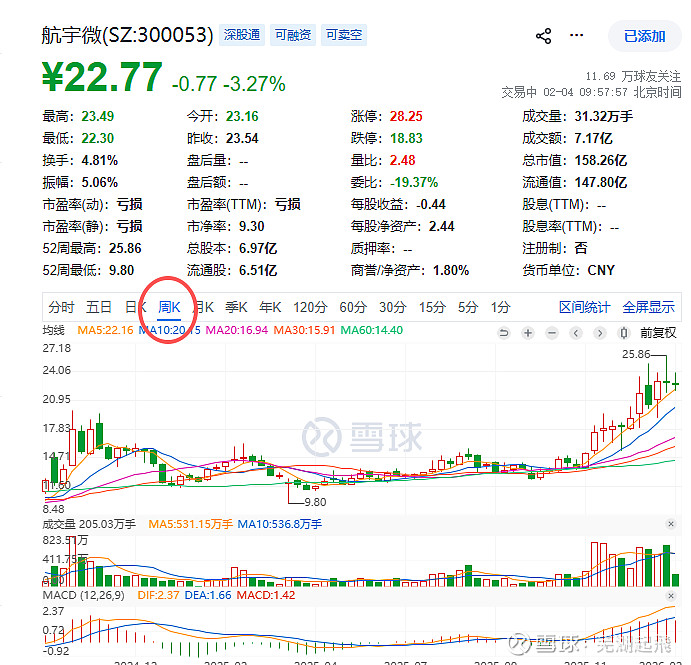Click the 今开 23.16 value
This screenshot has height=665, width=691.
[242, 116]
